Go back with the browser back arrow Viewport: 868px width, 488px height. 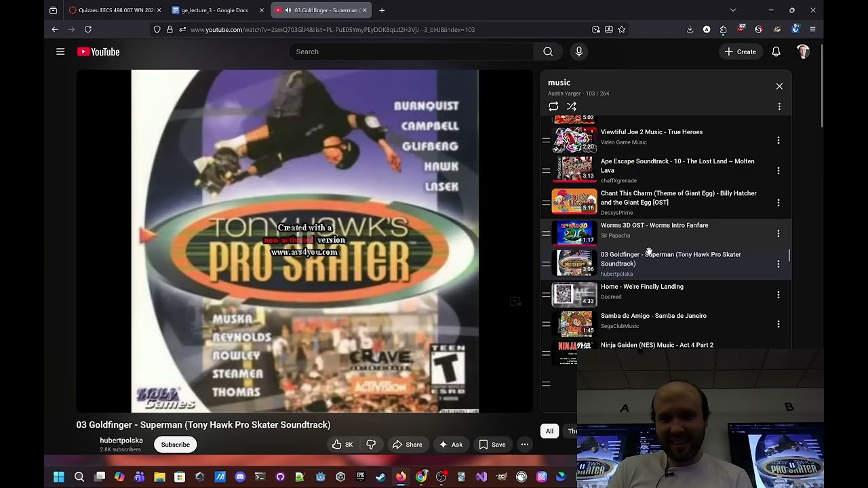55,29
